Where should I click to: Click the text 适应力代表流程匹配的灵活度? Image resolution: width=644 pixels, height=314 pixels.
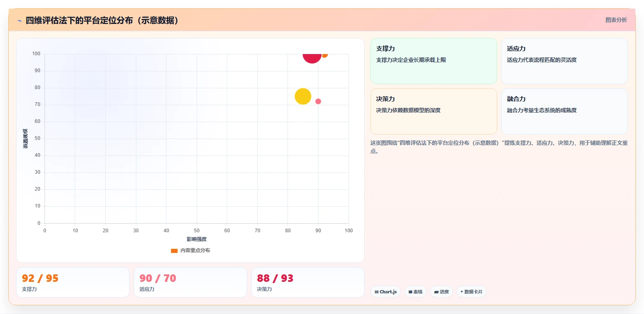pos(542,60)
